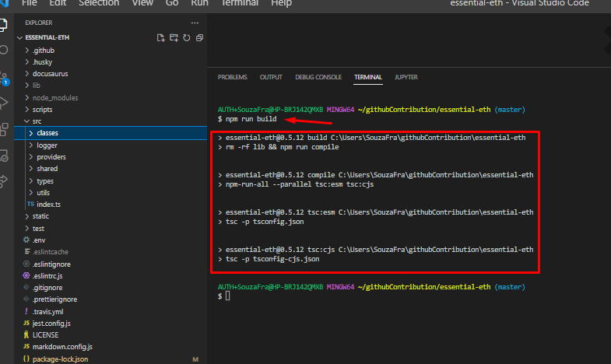Viewport: 611px width, 364px height.
Task: Open the Run menu
Action: 199,3
